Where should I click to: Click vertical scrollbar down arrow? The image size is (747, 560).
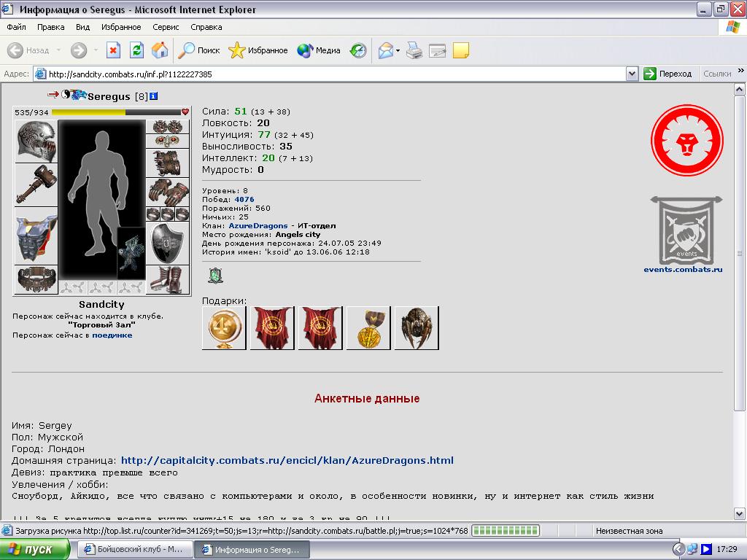coord(740,514)
